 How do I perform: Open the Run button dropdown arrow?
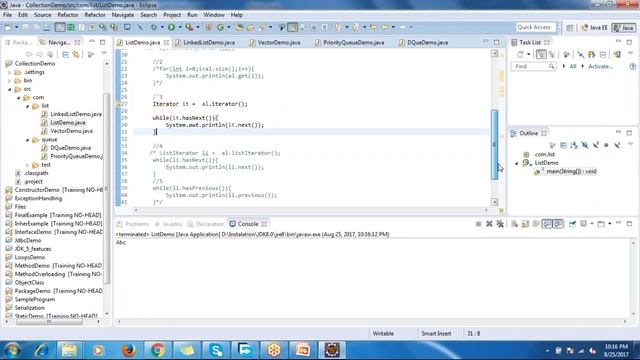179,27
